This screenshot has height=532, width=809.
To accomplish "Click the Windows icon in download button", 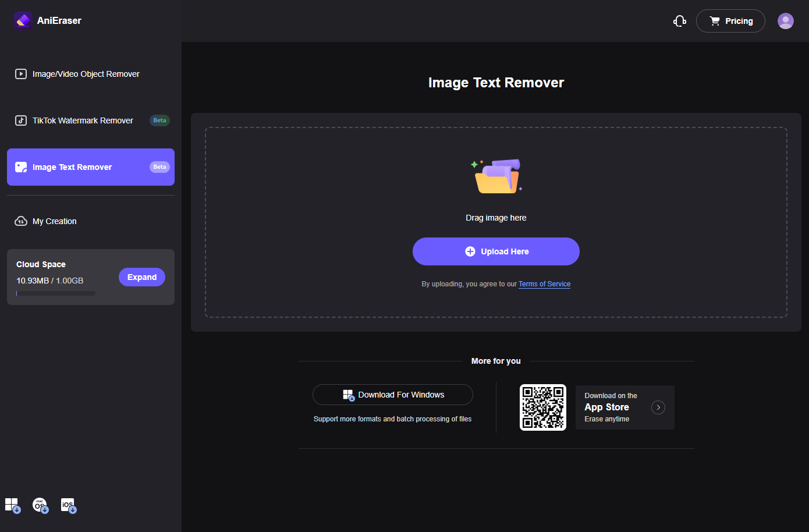I will click(x=349, y=395).
